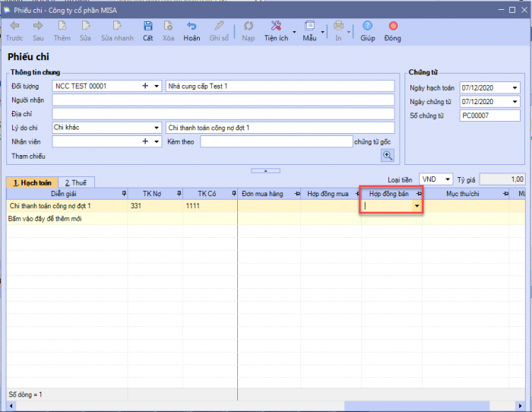
Task: Click the Số chứng từ input field
Action: click(489, 116)
